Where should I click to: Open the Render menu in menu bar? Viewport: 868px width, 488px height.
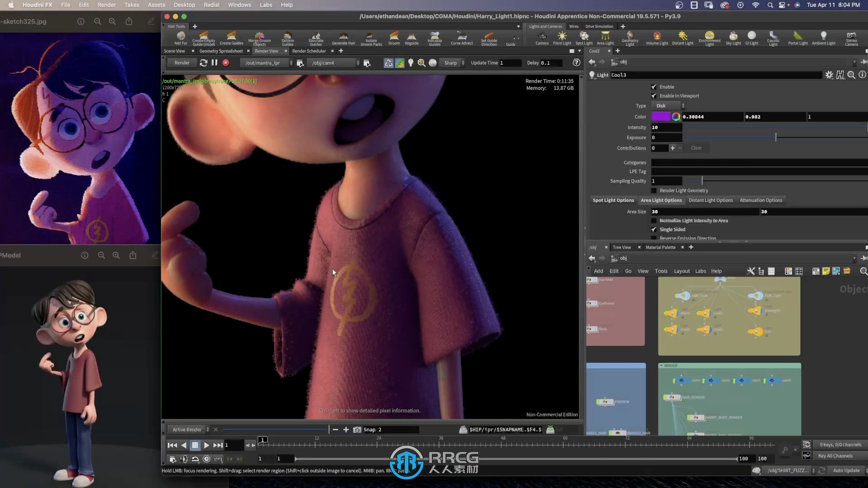tap(107, 5)
